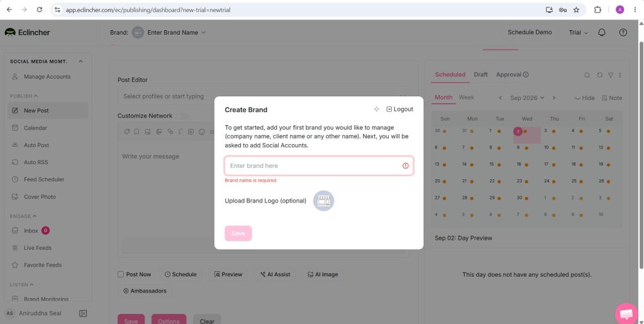This screenshot has width=644, height=324.
Task: Open the chat support bubble
Action: pos(626,314)
